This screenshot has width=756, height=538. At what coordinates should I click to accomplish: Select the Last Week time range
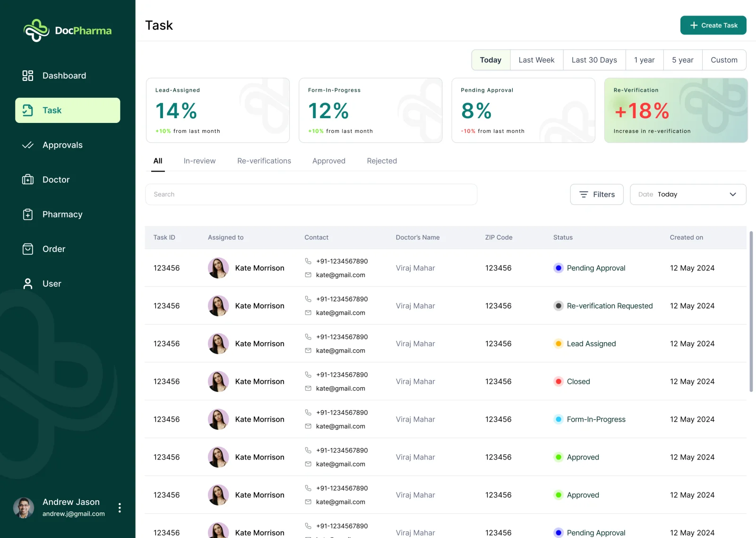point(536,60)
